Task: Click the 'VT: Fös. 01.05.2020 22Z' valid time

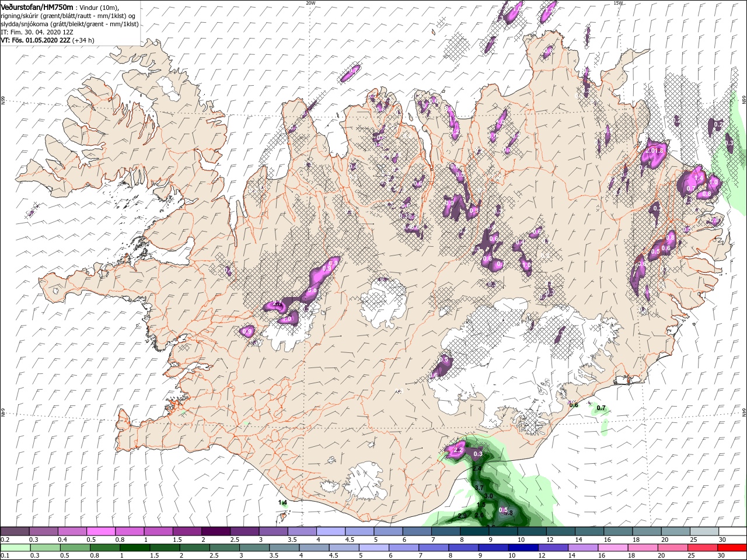Action: [36, 40]
